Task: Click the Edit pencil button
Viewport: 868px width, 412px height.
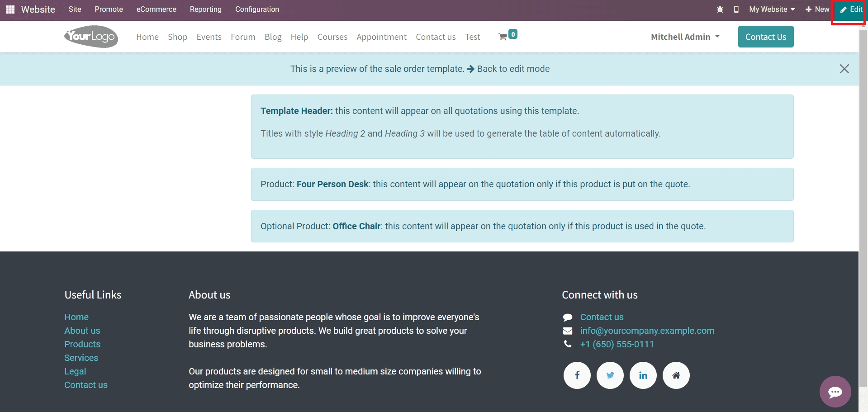Action: click(x=851, y=9)
